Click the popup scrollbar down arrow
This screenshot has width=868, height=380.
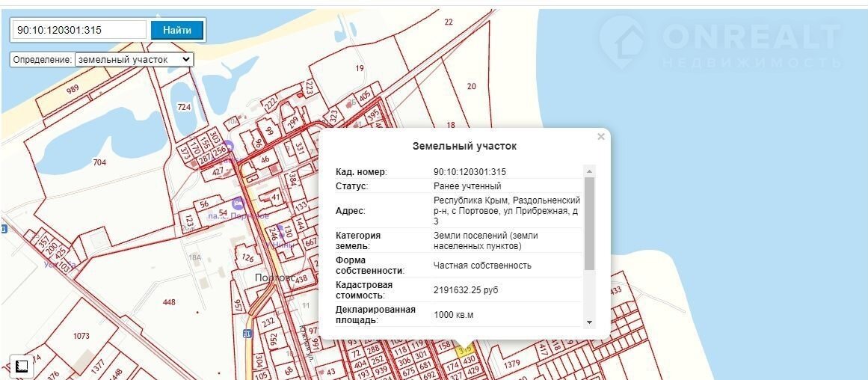coord(589,322)
